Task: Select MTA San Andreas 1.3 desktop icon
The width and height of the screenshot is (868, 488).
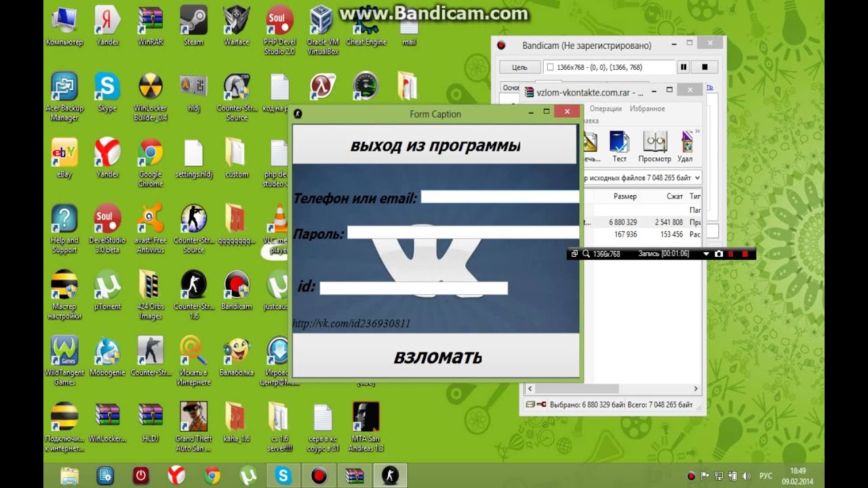Action: coord(366,427)
